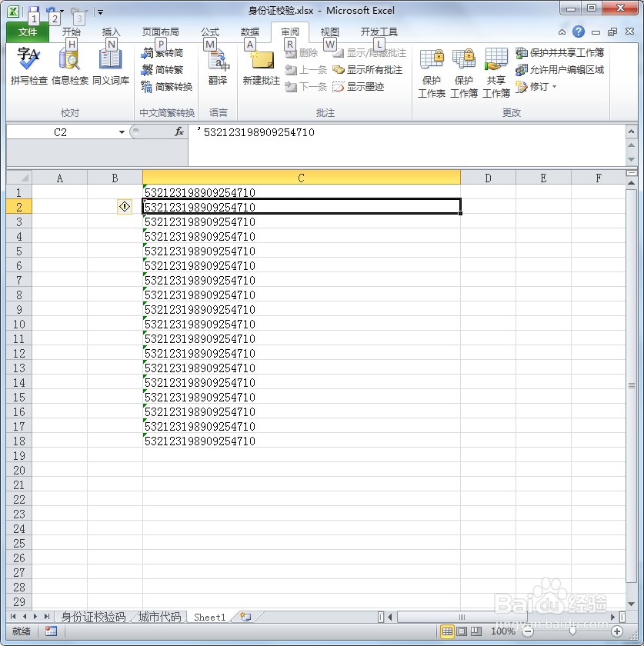The image size is (644, 646).
Task: Toggle 显示墨迹 ink display
Action: [359, 86]
